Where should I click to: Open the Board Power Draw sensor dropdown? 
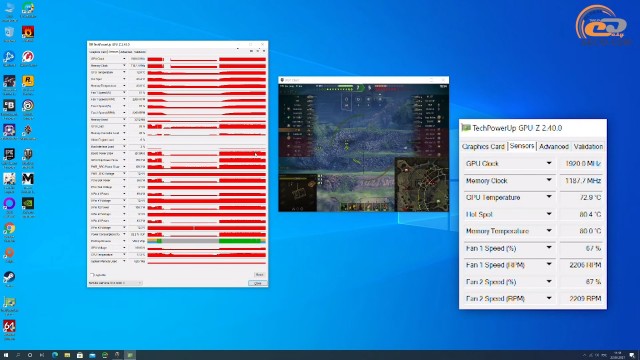click(x=124, y=153)
